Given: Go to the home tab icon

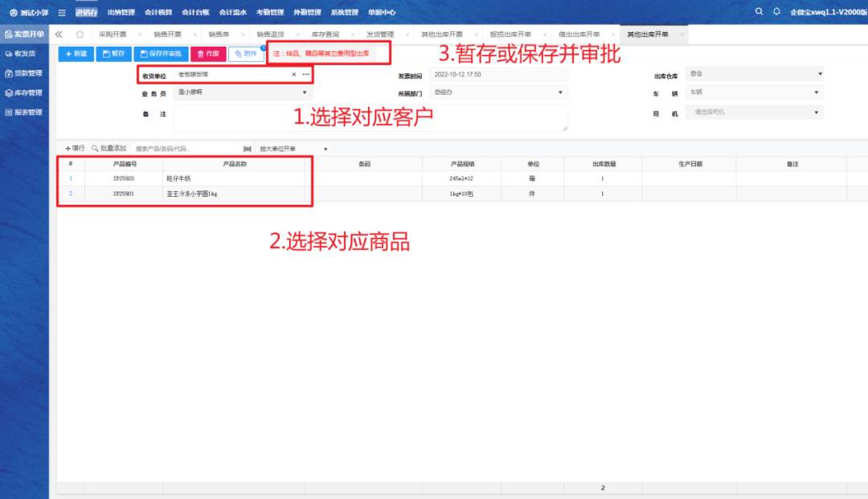Looking at the screenshot, I should click(x=80, y=35).
